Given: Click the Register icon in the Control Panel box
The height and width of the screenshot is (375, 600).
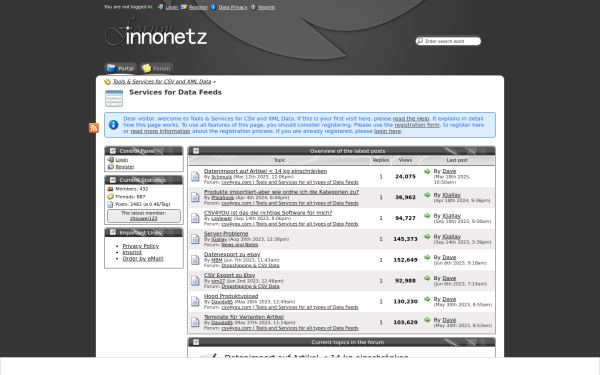Looking at the screenshot, I should click(x=111, y=167).
